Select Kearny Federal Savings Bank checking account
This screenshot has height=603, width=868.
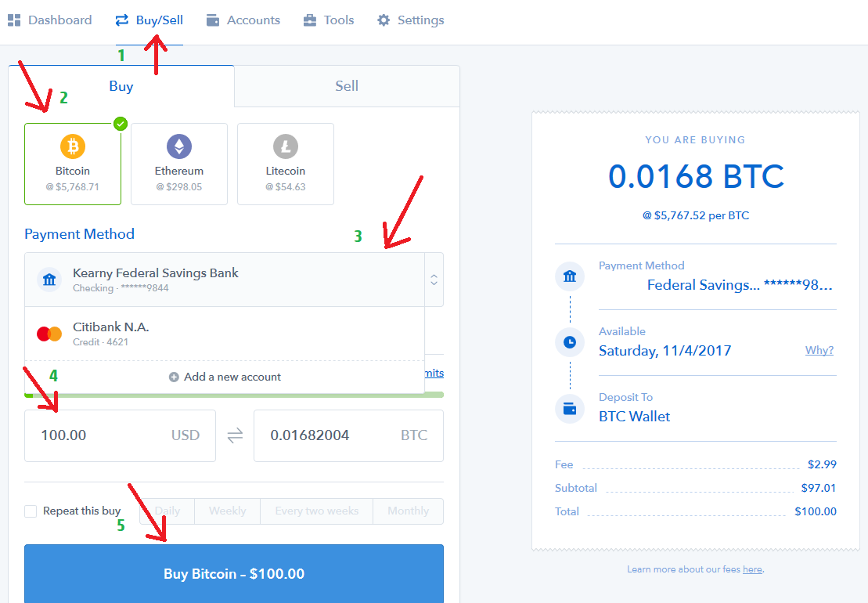tap(225, 280)
